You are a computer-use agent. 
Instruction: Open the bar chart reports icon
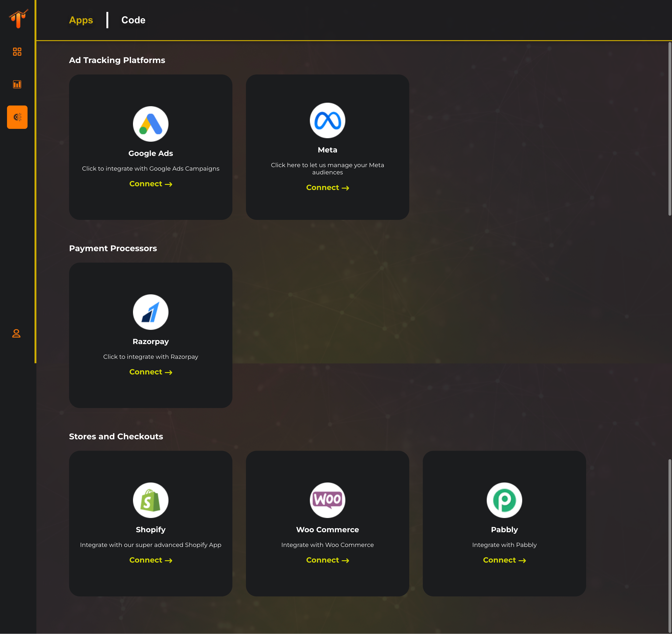point(17,85)
